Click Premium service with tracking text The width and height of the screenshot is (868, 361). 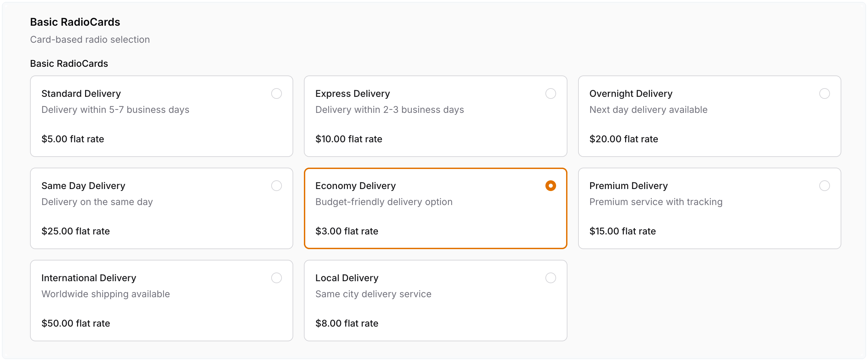(x=656, y=202)
